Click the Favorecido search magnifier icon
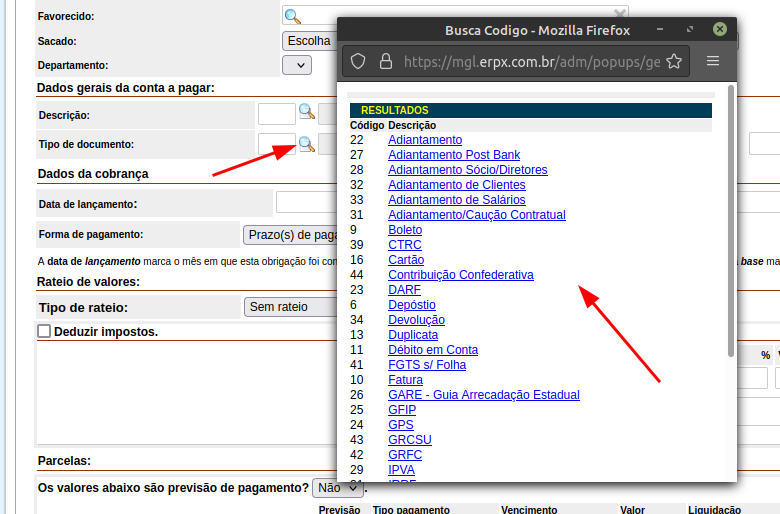Viewport: 780px width, 514px height. (292, 15)
